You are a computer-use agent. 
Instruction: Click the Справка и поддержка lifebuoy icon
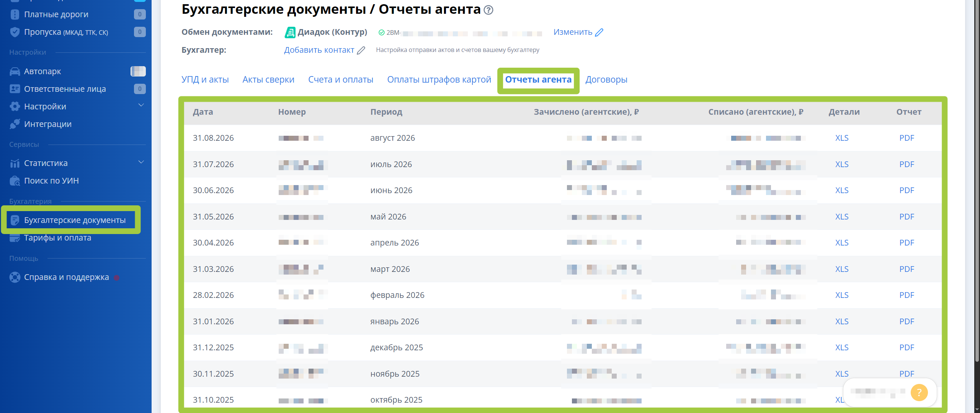15,277
